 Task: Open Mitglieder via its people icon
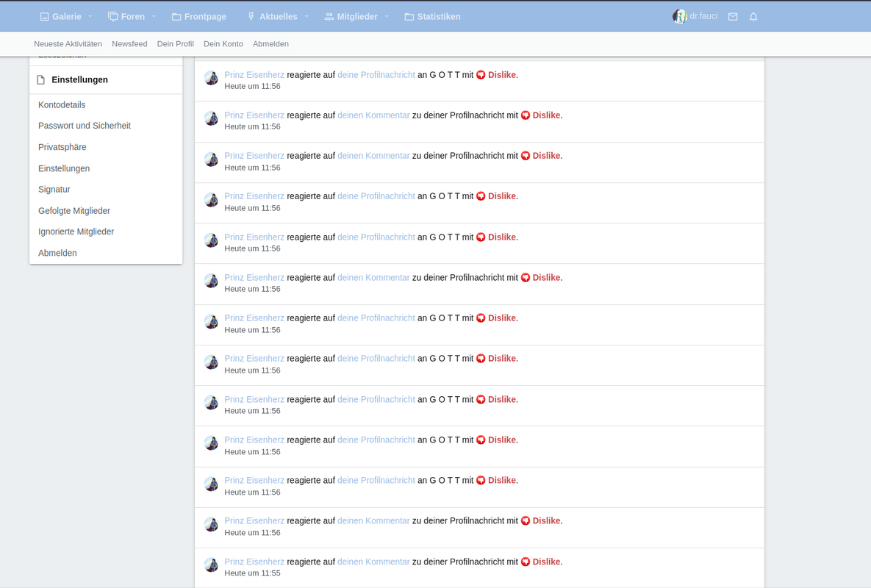pos(329,17)
